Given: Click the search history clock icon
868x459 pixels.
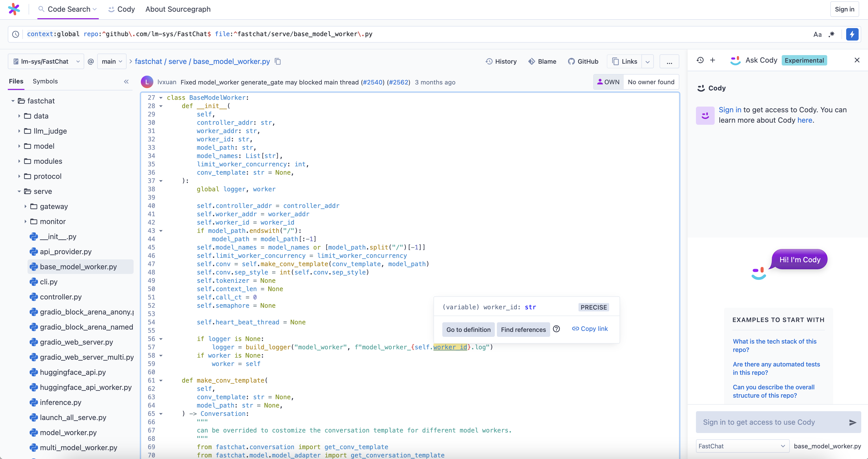Looking at the screenshot, I should point(16,34).
